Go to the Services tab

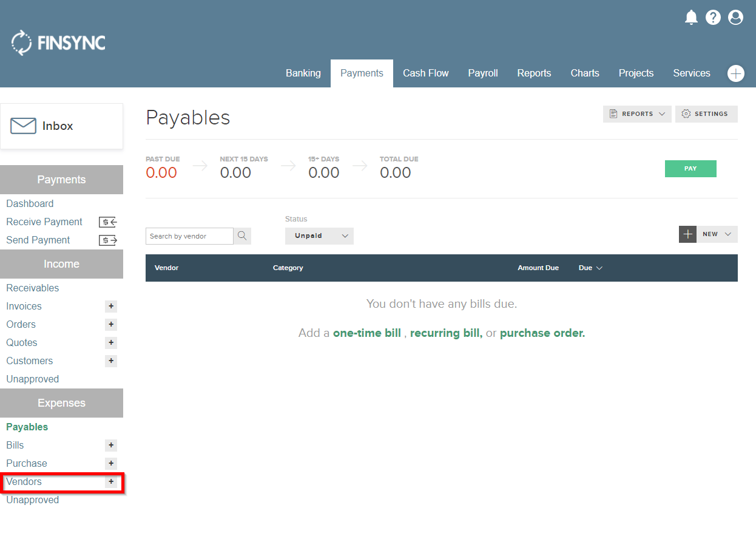tap(692, 73)
